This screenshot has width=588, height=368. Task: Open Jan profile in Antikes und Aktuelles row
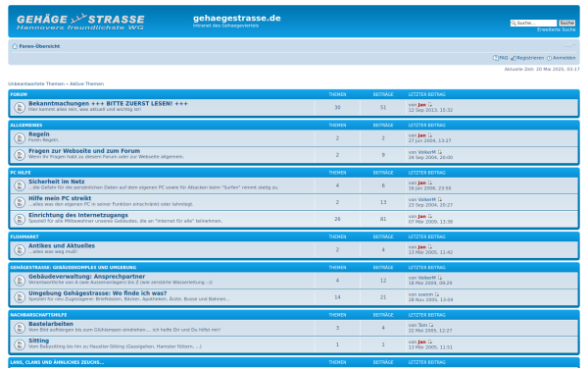click(x=421, y=247)
